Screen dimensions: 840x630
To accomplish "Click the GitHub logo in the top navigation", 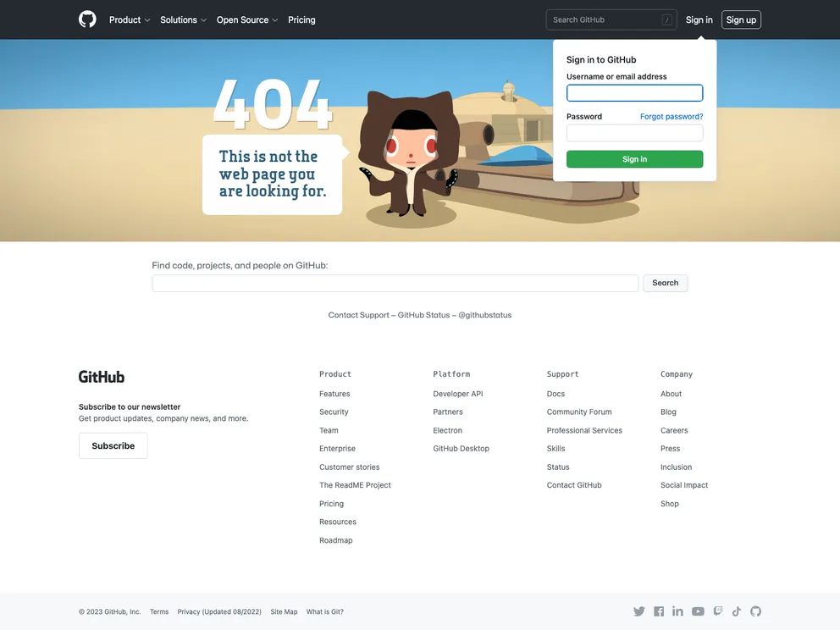I will pyautogui.click(x=87, y=19).
